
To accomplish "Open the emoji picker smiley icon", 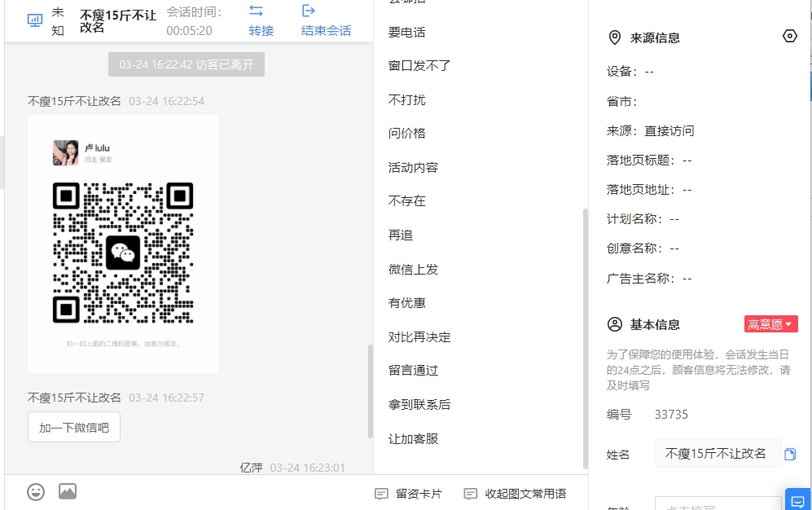I will coord(36,491).
